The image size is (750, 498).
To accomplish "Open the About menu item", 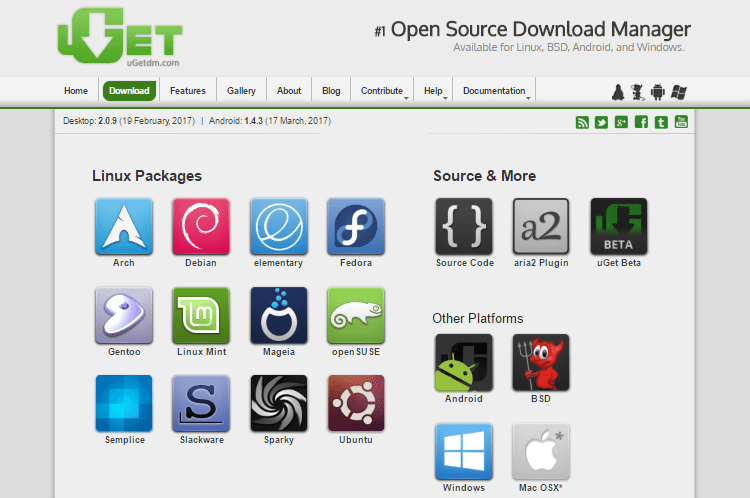I will (289, 91).
